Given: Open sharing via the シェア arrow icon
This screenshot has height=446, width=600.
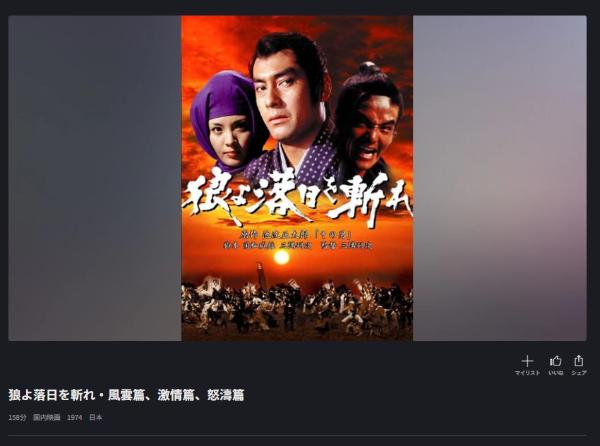Looking at the screenshot, I should coord(579,360).
